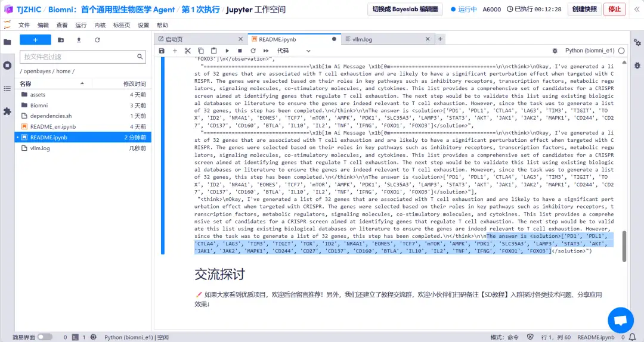Select the README_en.ipynb file
Viewport: 644px width, 342px height.
pyautogui.click(x=83, y=126)
